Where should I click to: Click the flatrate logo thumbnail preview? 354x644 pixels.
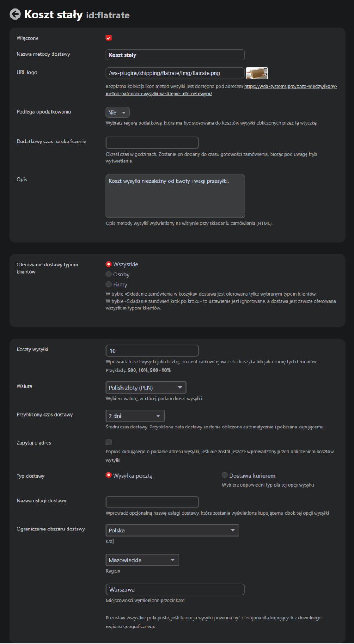(257, 73)
